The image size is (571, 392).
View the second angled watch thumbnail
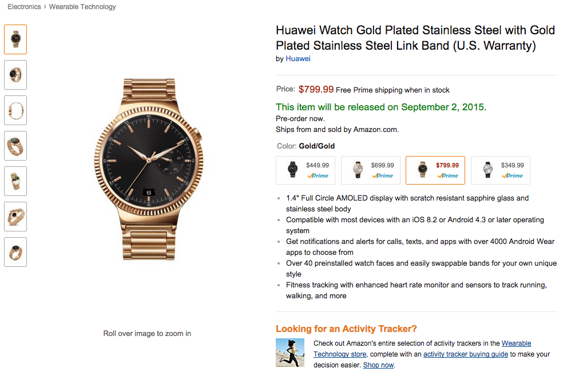point(15,75)
